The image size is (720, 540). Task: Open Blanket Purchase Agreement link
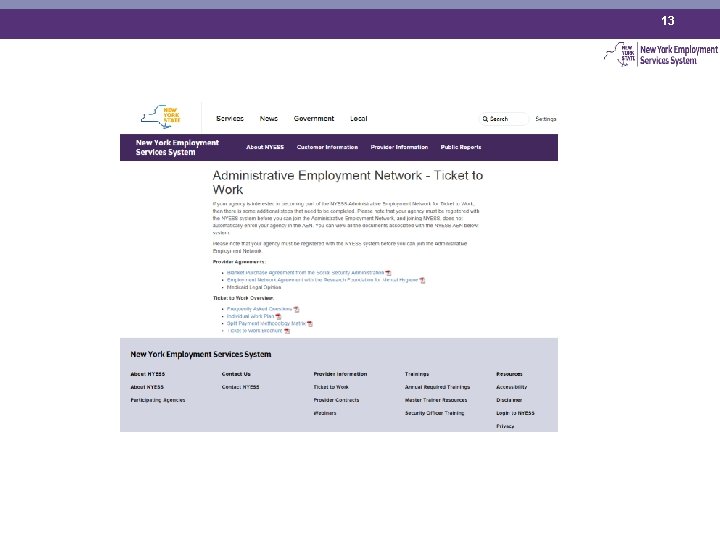click(305, 273)
